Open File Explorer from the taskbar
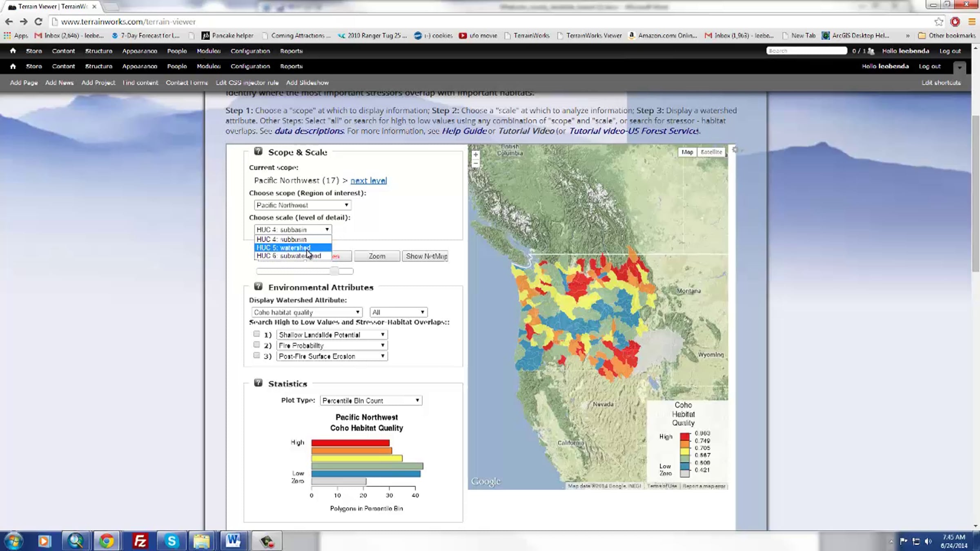This screenshot has height=551, width=980. 202,541
